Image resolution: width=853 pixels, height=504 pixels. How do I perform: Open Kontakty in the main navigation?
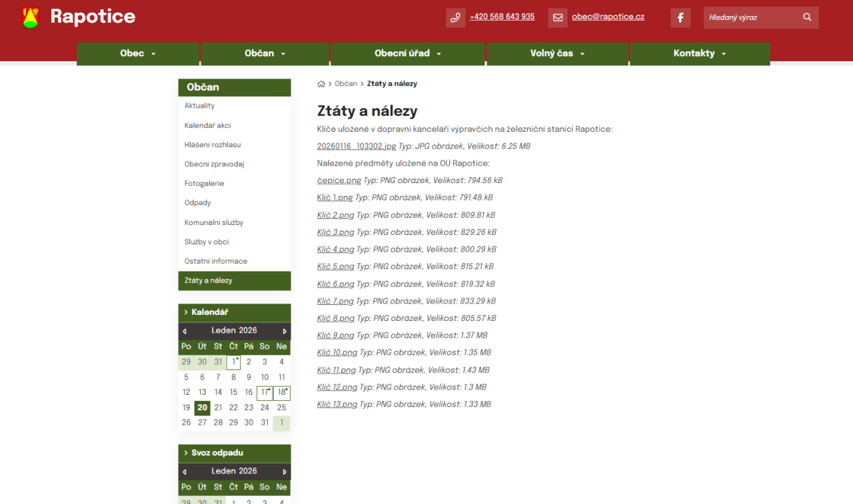click(699, 53)
